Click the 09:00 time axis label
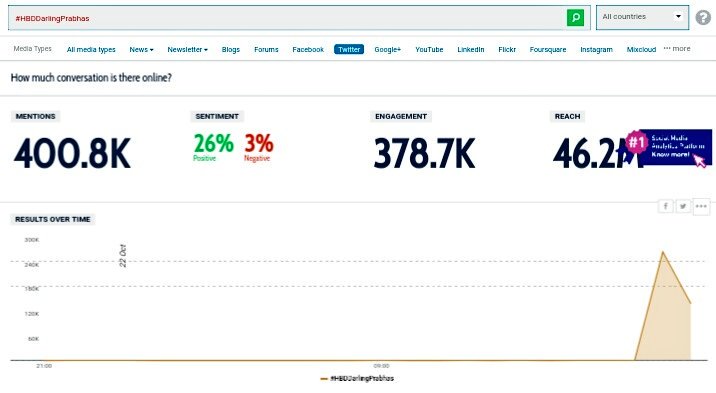Image resolution: width=716 pixels, height=393 pixels. (381, 366)
